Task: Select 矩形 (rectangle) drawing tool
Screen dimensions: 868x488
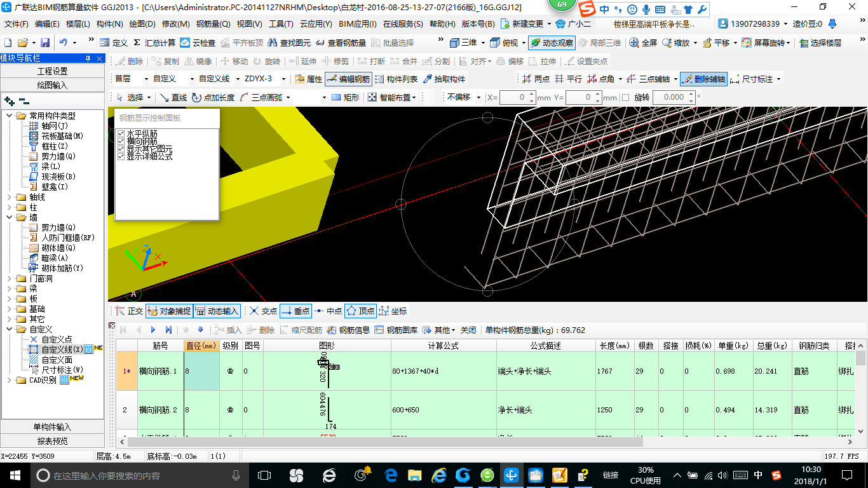Action: coord(345,97)
